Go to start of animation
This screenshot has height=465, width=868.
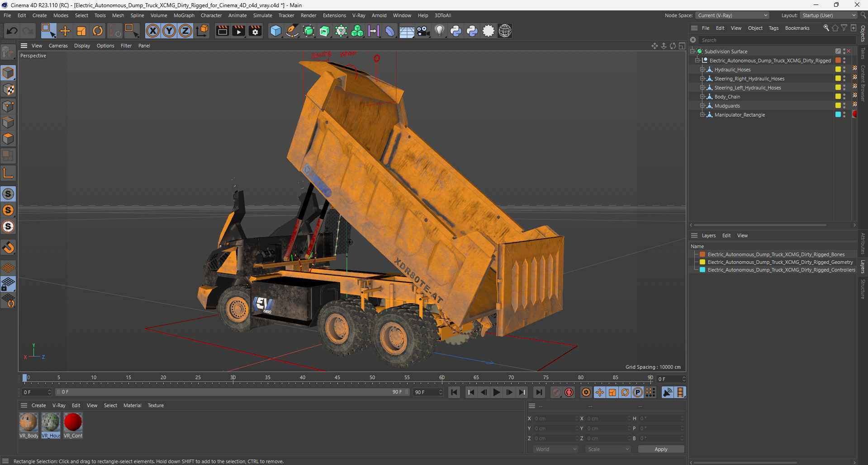pos(454,392)
